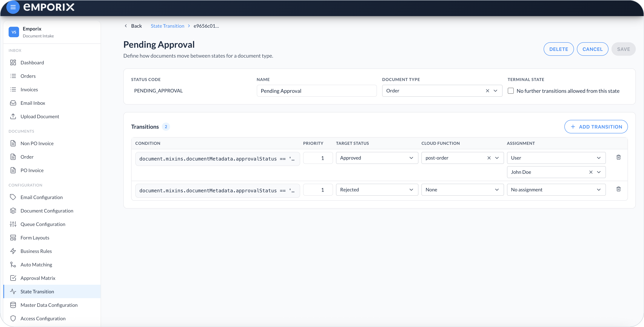This screenshot has width=644, height=327.
Task: Click the PENDING_APPROVAL status code text
Action: [x=158, y=91]
